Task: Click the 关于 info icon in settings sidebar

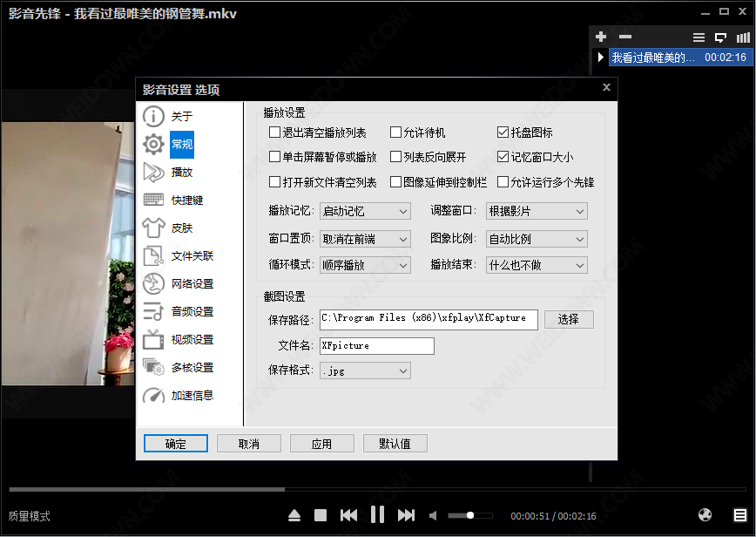Action: click(x=153, y=116)
